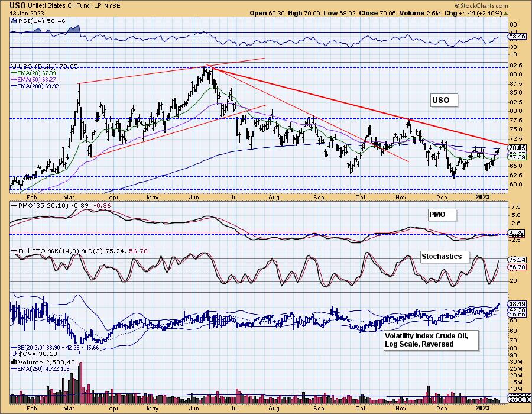The image size is (532, 414).
Task: Click the "High 70.09" header value
Action: click(304, 13)
